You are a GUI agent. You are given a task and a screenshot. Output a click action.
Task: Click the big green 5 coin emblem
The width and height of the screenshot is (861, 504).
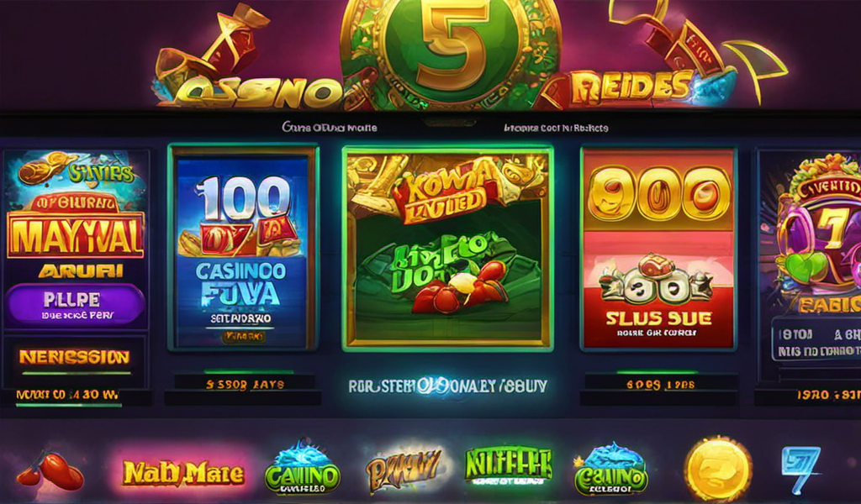(451, 48)
